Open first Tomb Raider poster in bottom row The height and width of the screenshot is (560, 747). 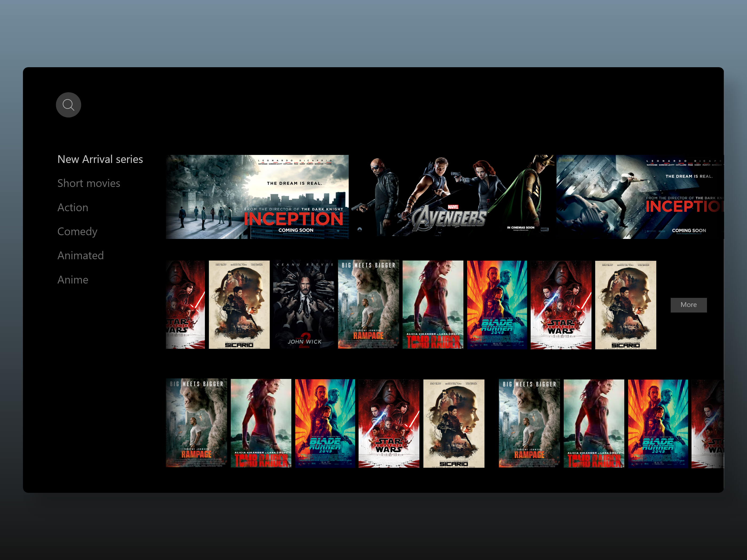pos(261,423)
